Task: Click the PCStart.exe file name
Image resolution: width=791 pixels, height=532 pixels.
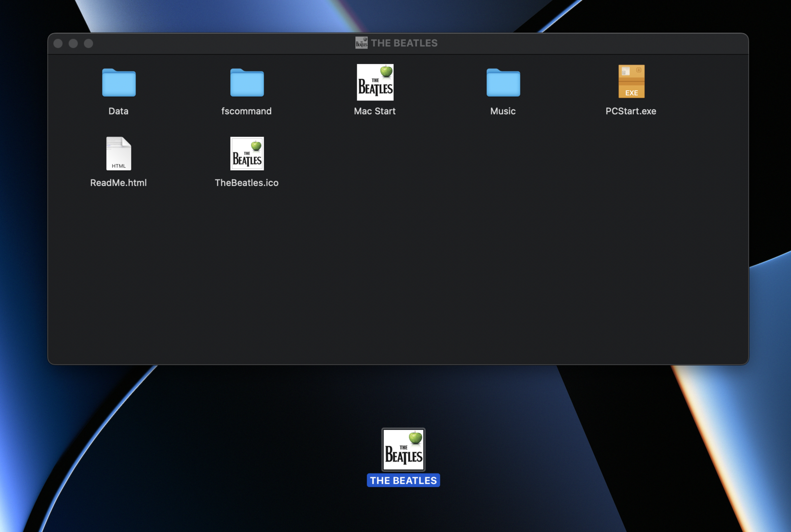Action: tap(631, 111)
